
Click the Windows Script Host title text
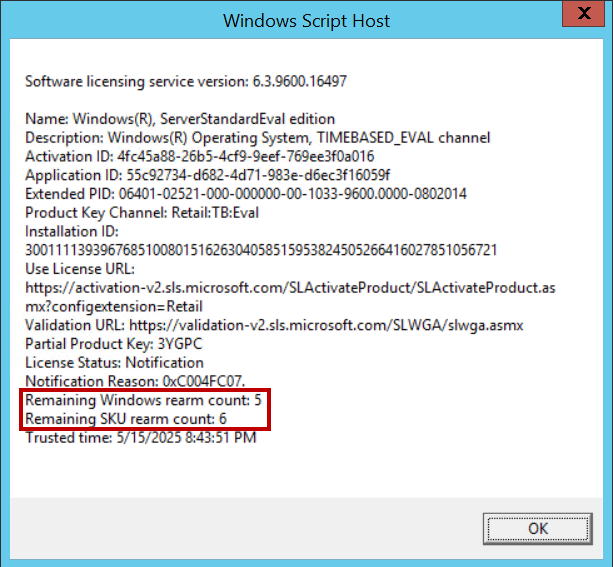coord(306,21)
